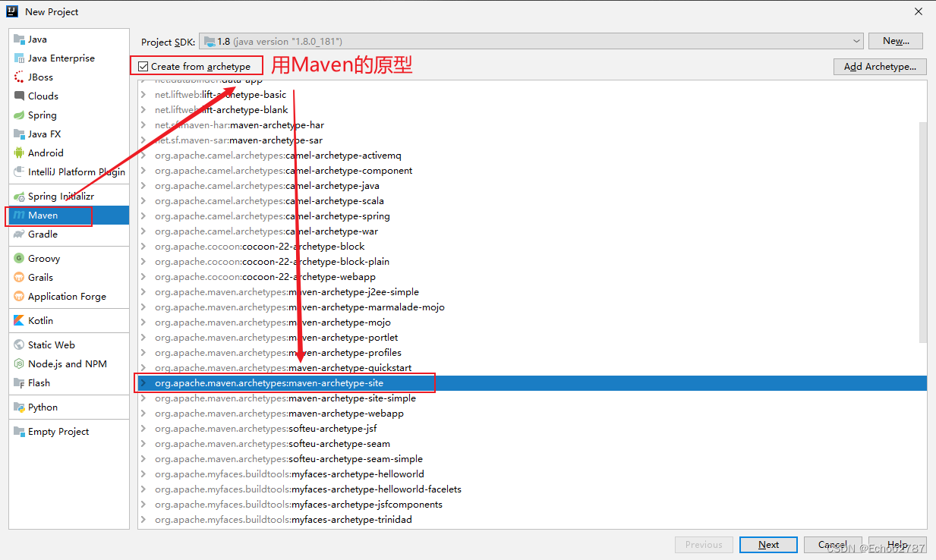Screen dimensions: 936x560
Task: Click the Cancel button
Action: (x=832, y=545)
